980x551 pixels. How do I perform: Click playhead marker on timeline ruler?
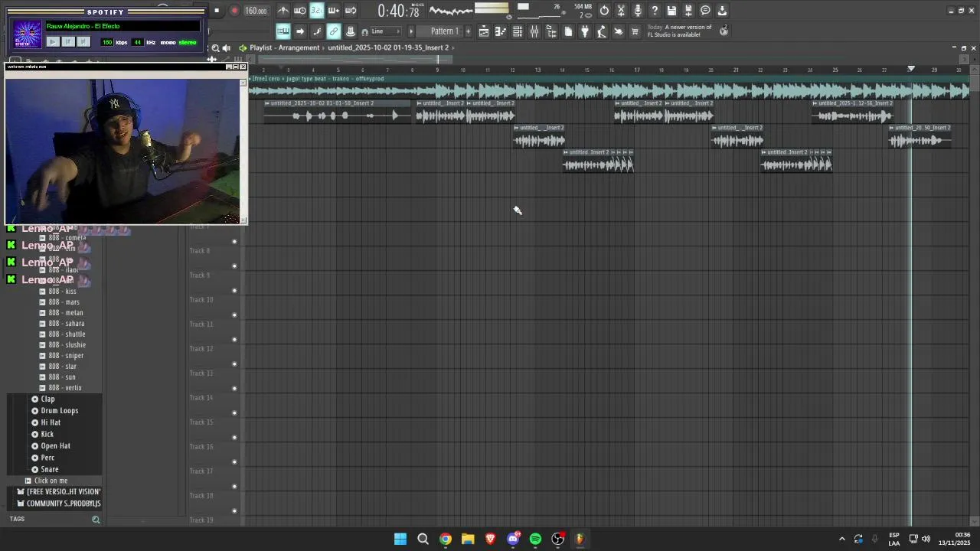911,69
